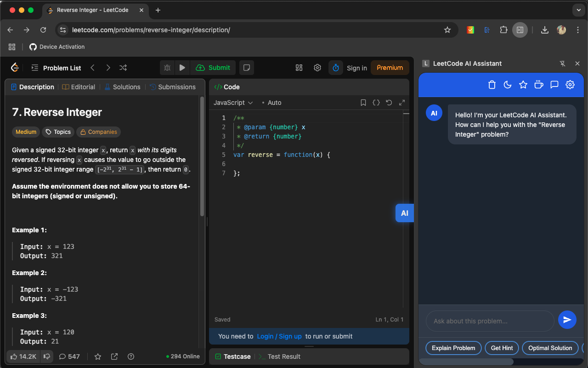Expand the Topics tag
The image size is (588, 368).
[58, 132]
